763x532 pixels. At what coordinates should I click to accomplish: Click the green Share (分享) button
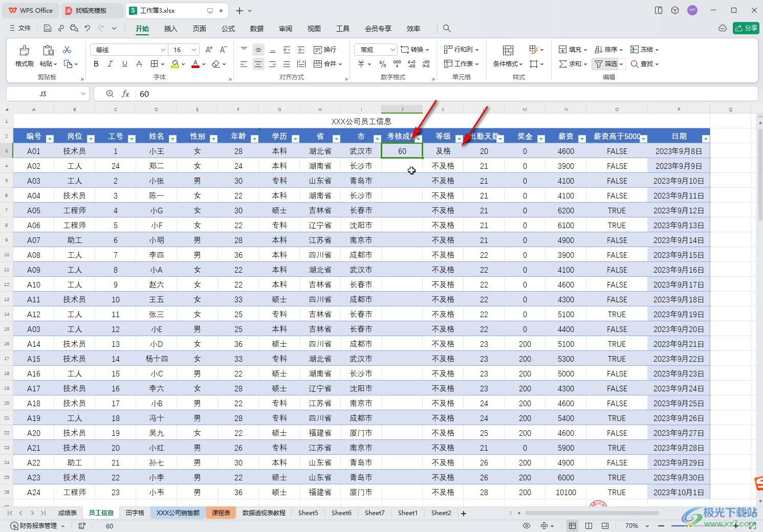click(746, 28)
